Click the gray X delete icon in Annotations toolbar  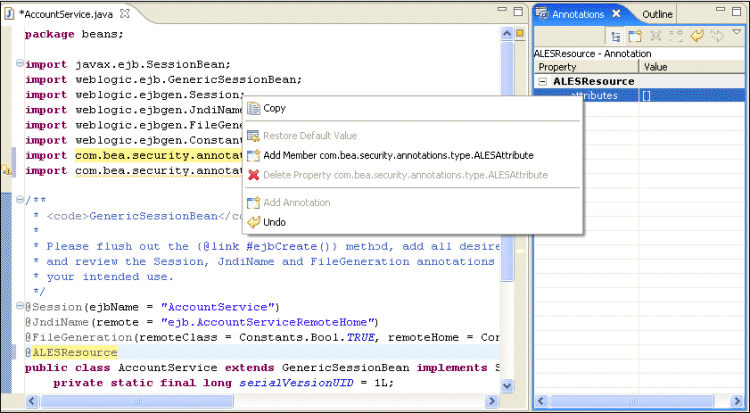tap(656, 36)
